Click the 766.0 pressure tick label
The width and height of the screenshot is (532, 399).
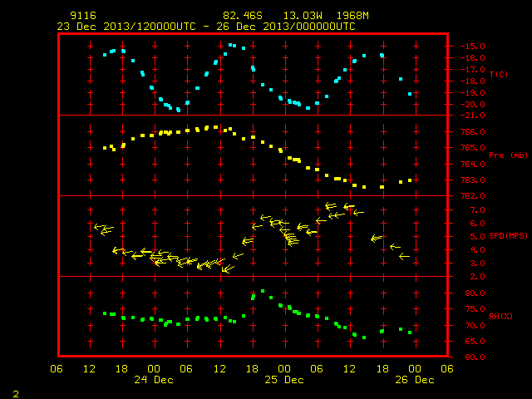[475, 131]
